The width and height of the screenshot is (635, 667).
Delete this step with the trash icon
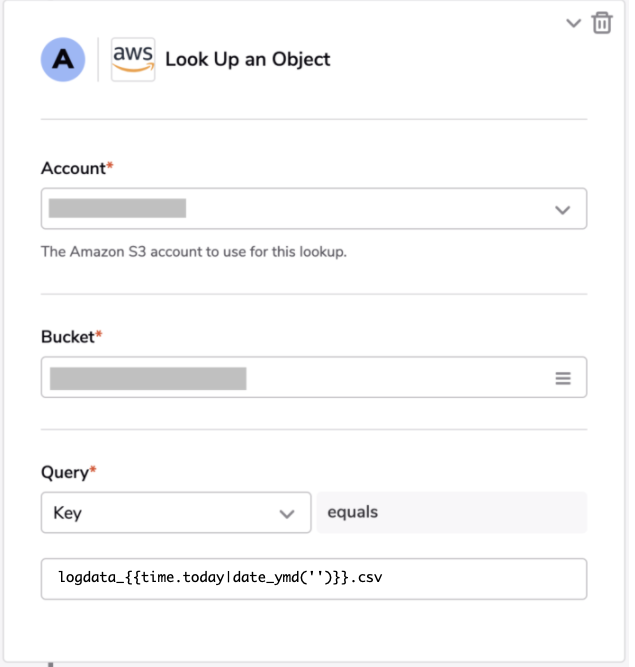coord(602,23)
